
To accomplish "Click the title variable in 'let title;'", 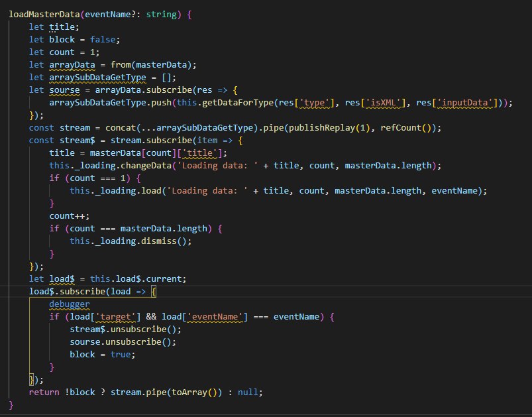I will pyautogui.click(x=62, y=27).
